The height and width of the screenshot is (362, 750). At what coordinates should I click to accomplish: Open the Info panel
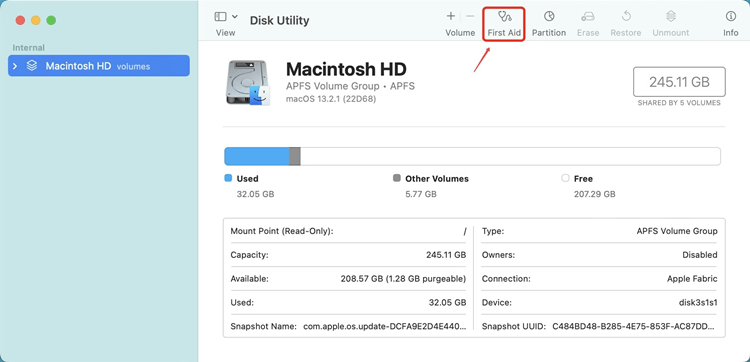click(730, 24)
